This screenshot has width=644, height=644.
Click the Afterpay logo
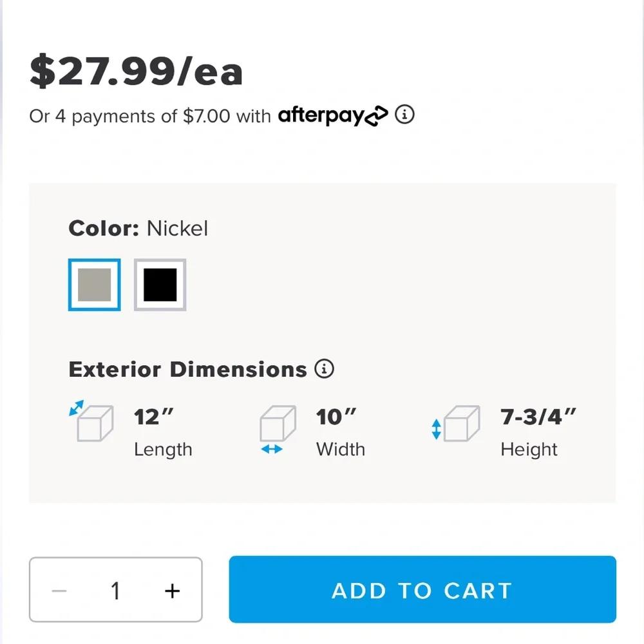pyautogui.click(x=333, y=115)
